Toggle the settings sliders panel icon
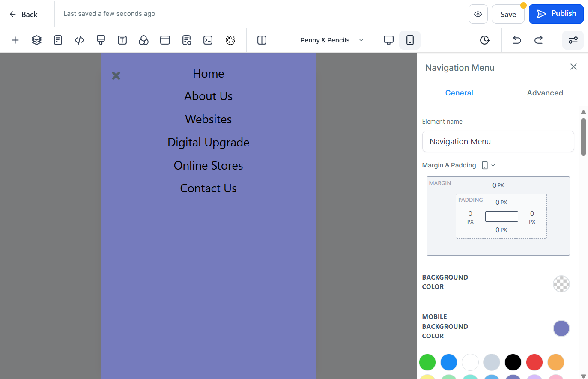The height and width of the screenshot is (379, 588). (x=573, y=40)
